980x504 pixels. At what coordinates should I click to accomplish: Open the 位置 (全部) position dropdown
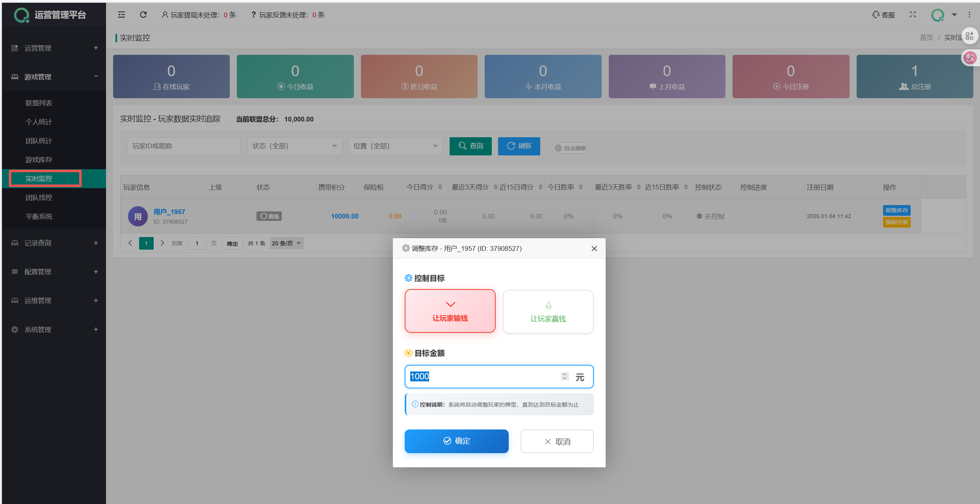395,146
